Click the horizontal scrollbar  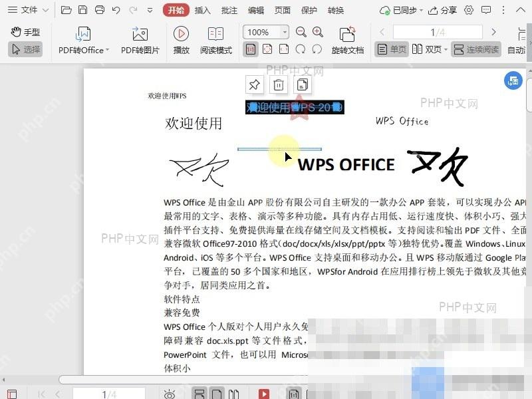pos(184,380)
